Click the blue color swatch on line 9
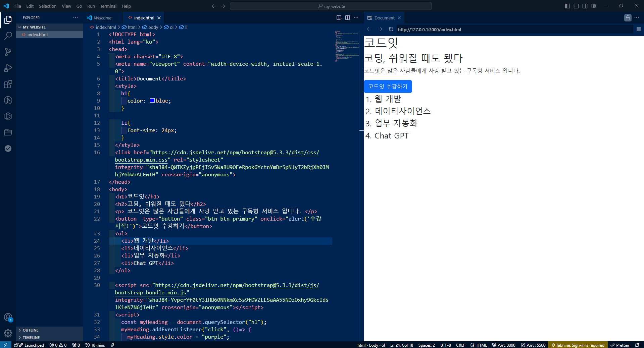The width and height of the screenshot is (644, 348). (x=152, y=101)
